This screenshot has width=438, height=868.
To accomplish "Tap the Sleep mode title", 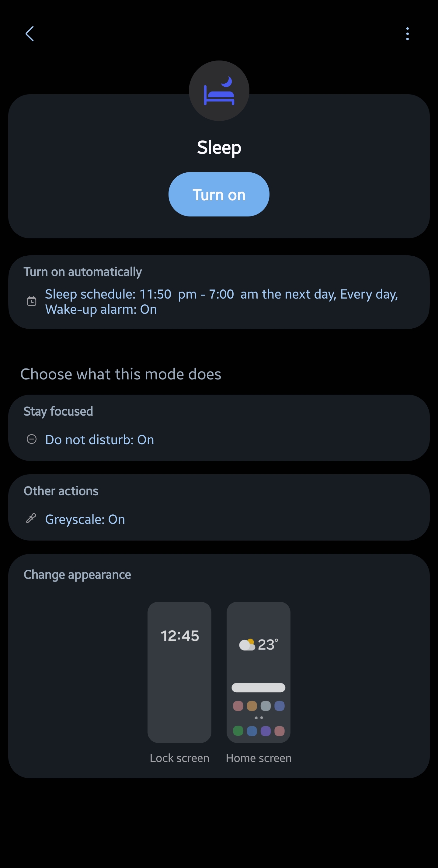I will point(219,147).
